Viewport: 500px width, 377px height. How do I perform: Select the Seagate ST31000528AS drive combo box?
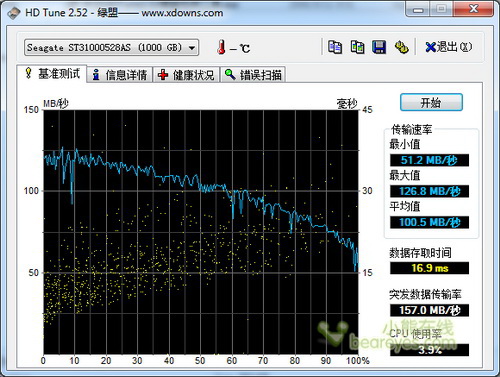(x=111, y=48)
